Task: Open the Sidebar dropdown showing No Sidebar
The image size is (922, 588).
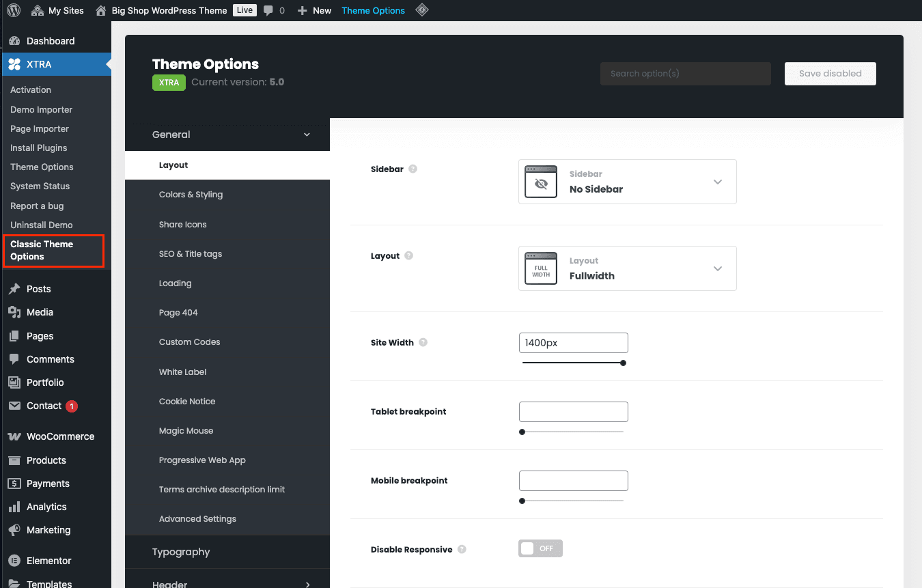Action: point(627,182)
